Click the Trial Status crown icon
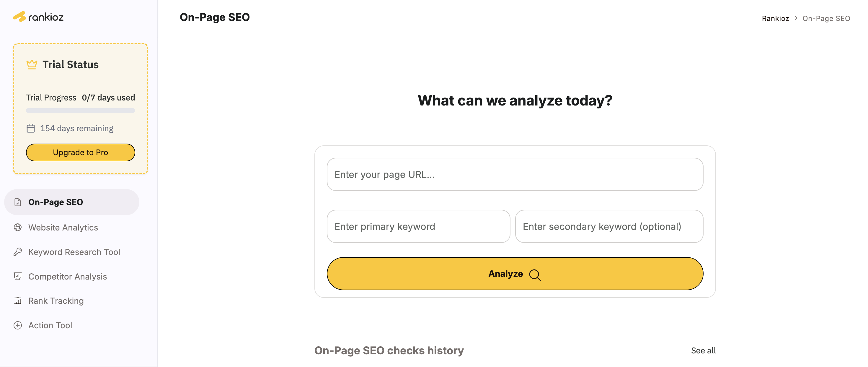The image size is (868, 367). coord(32,64)
